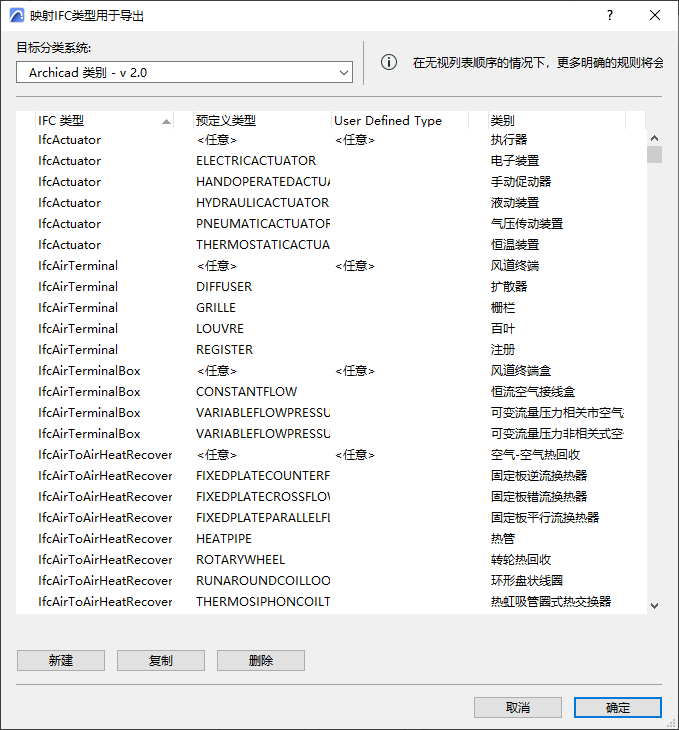Select the IfcActuator ELECTRICACTUATOR row

(x=331, y=161)
